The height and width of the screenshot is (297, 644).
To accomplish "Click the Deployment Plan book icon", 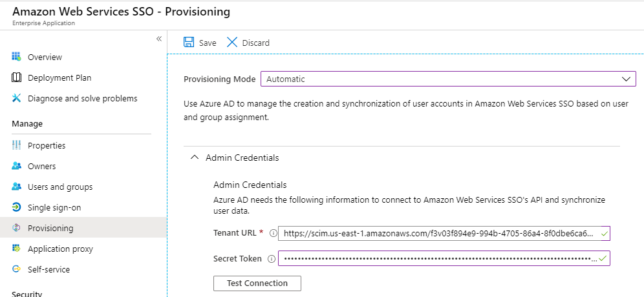I will click(x=17, y=77).
